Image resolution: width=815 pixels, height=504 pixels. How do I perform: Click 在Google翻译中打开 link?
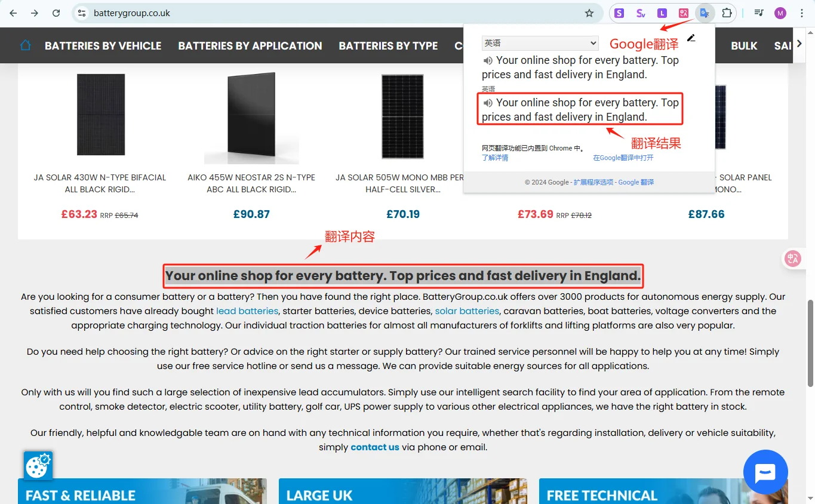[x=623, y=158]
